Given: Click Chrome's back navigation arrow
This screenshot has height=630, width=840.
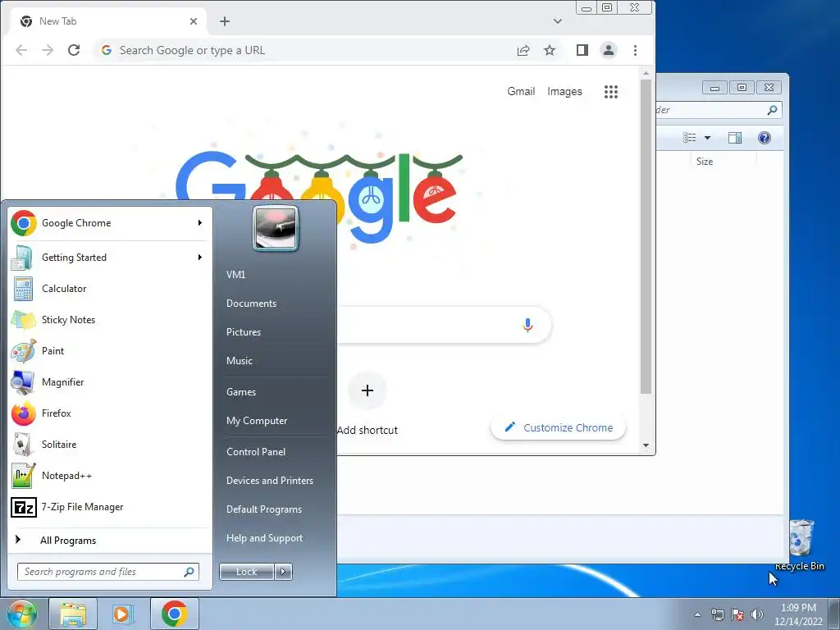Looking at the screenshot, I should tap(21, 50).
